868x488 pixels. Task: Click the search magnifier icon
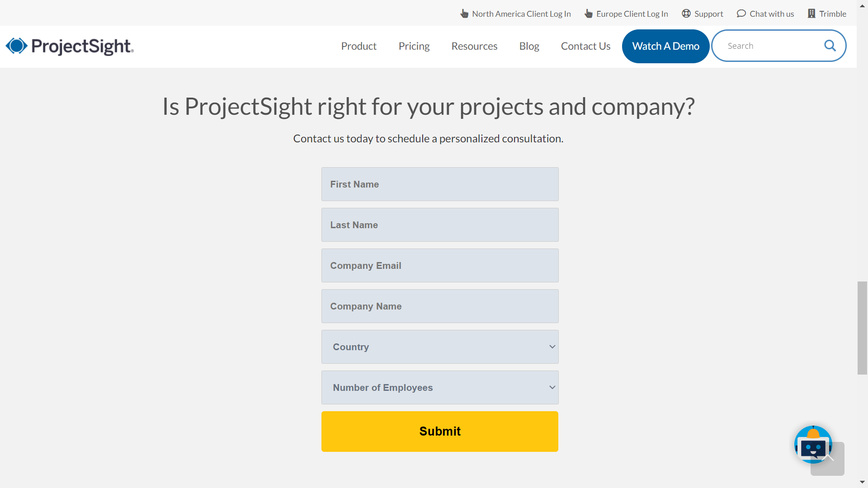pos(830,46)
